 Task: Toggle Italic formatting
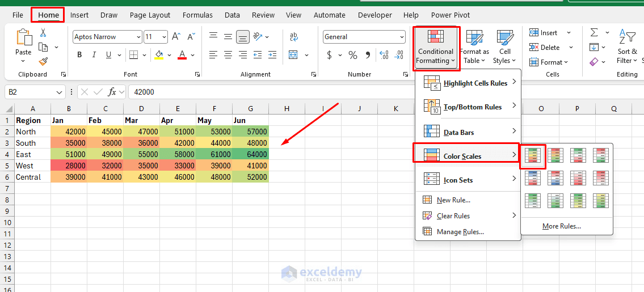click(94, 54)
